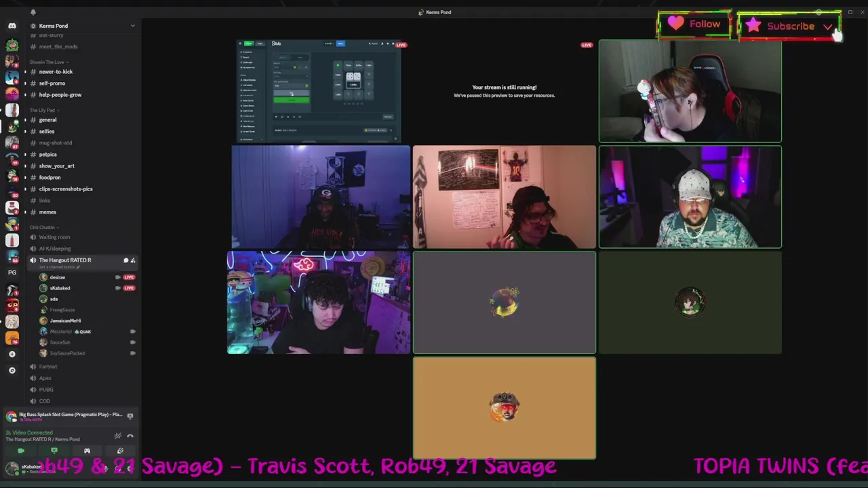Viewport: 868px width, 488px height.
Task: Open voice noise suppression icon
Action: (118, 436)
